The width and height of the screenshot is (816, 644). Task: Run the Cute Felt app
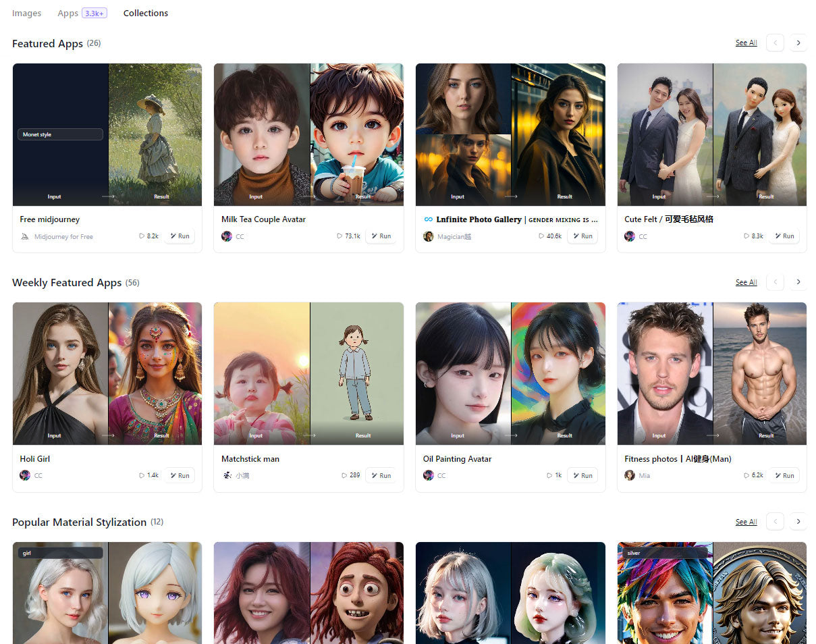tap(784, 236)
